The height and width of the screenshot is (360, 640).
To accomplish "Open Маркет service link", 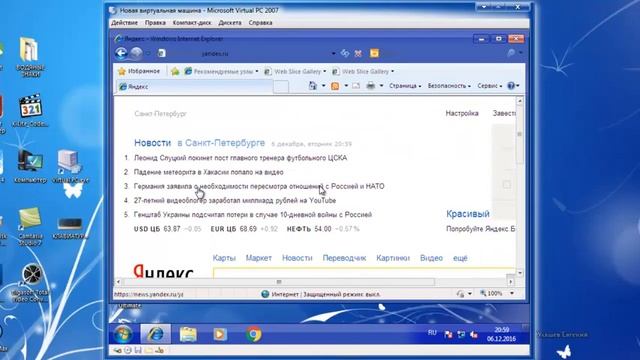I will (259, 258).
